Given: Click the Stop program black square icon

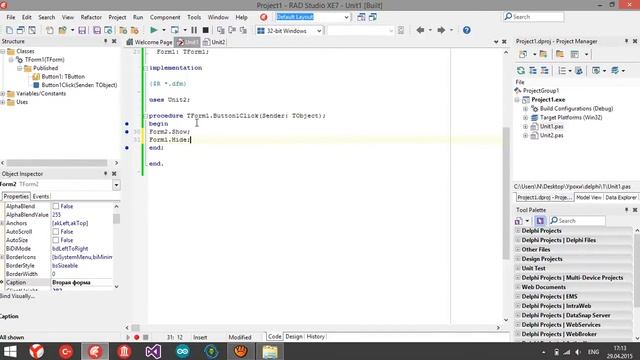Looking at the screenshot, I should point(206,30).
